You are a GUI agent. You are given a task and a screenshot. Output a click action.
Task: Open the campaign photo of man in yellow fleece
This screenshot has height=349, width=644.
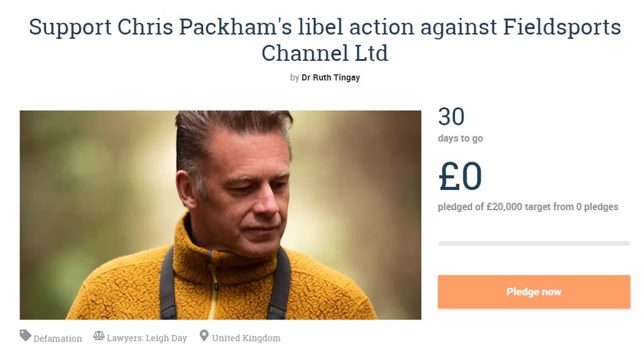point(220,215)
